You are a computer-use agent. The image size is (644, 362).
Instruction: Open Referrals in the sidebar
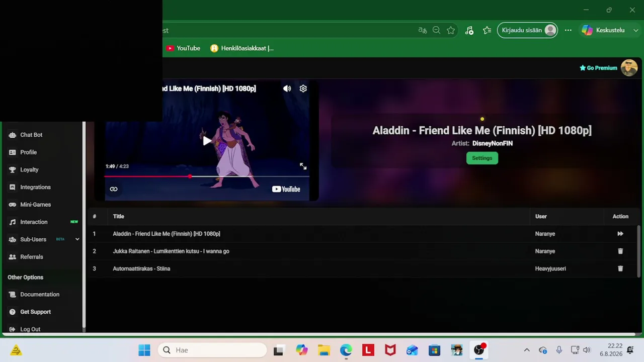coord(31,257)
